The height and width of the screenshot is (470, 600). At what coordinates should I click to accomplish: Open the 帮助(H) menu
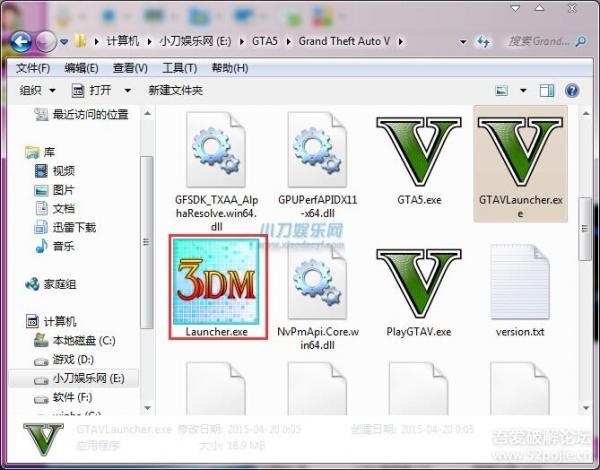230,68
